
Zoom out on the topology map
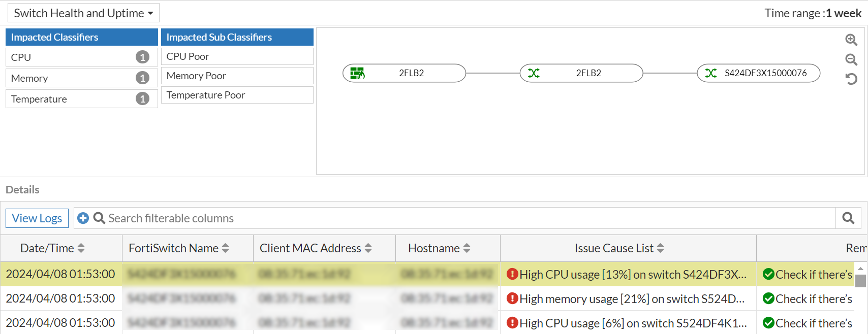(x=851, y=59)
